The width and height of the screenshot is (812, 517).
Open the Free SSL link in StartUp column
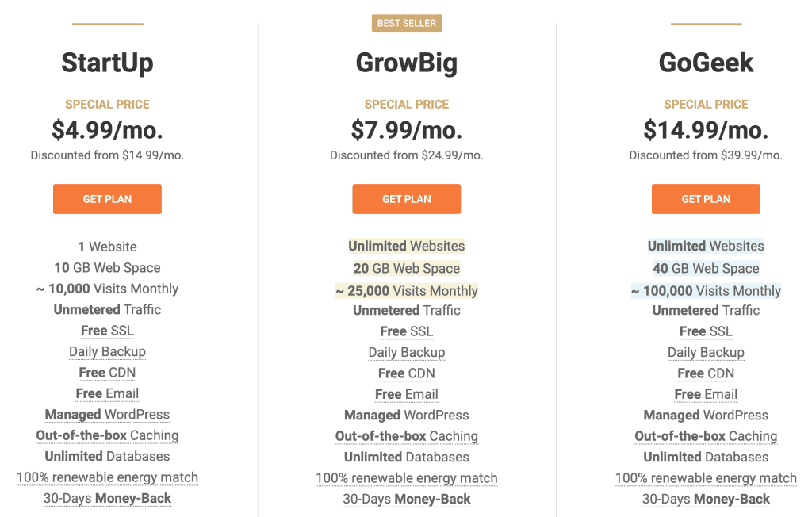coord(107,331)
